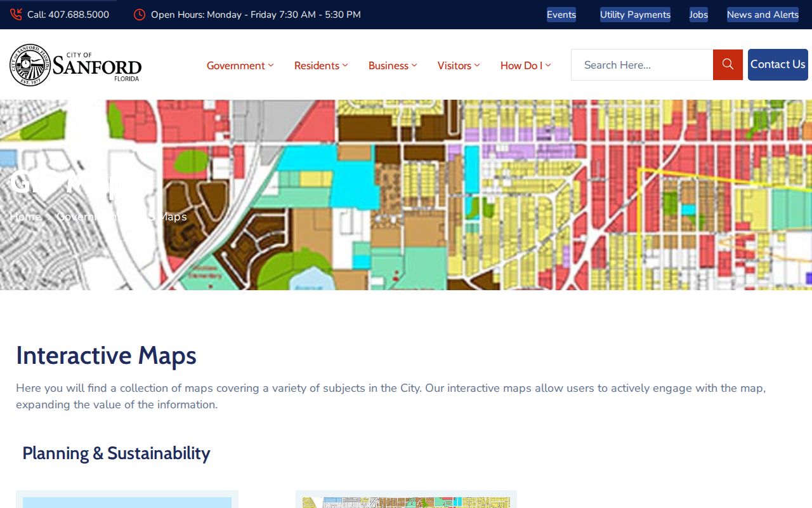Click the clock icon beside Open Hours
This screenshot has width=812, height=508.
[140, 15]
